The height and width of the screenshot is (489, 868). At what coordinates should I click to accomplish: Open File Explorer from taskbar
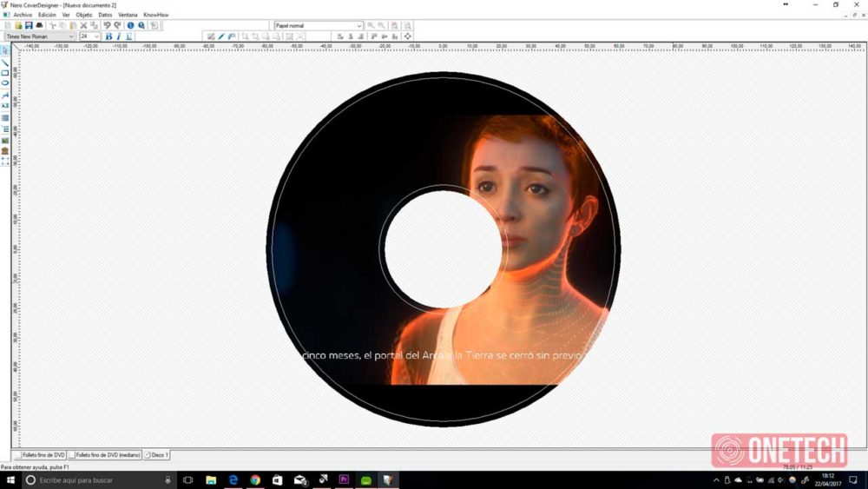pos(211,480)
